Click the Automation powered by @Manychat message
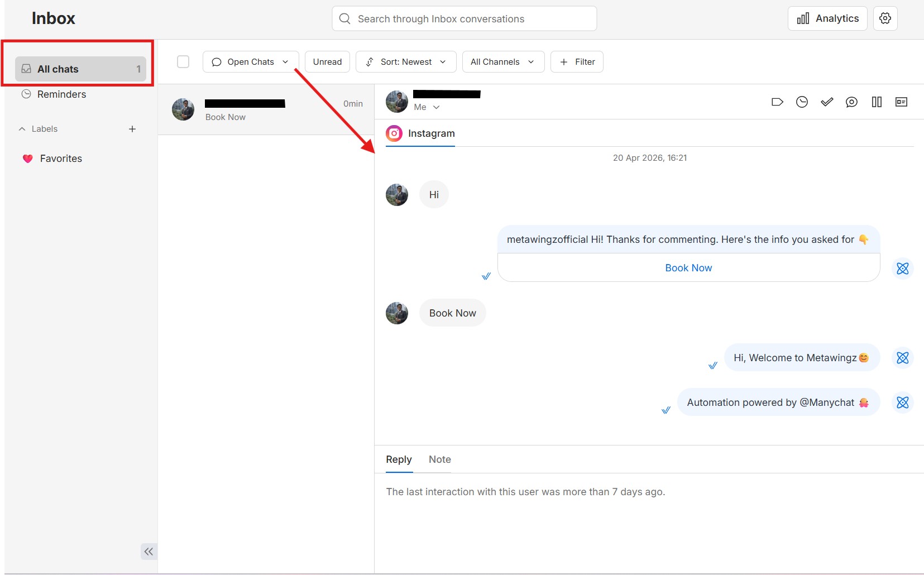The height and width of the screenshot is (575, 924). point(778,402)
